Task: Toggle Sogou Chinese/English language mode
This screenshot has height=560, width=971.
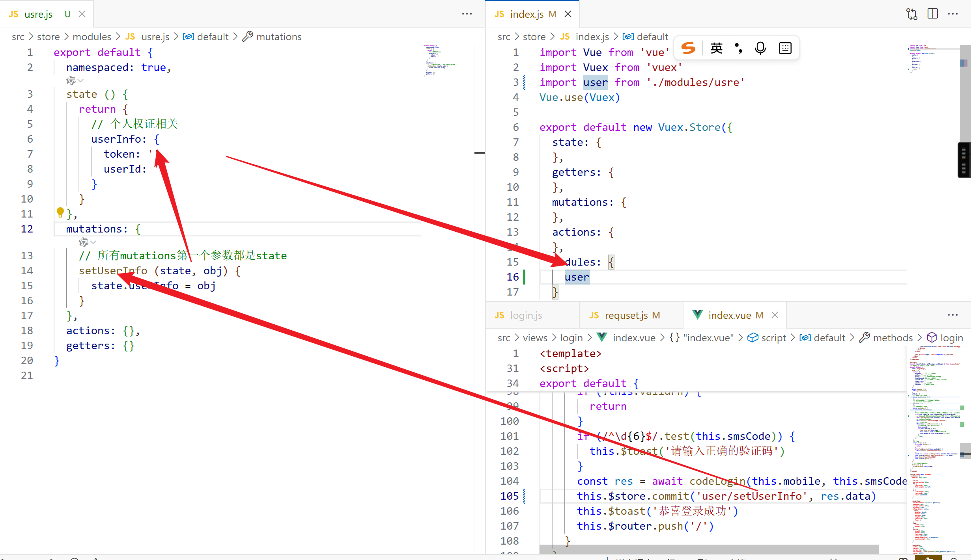Action: (716, 48)
